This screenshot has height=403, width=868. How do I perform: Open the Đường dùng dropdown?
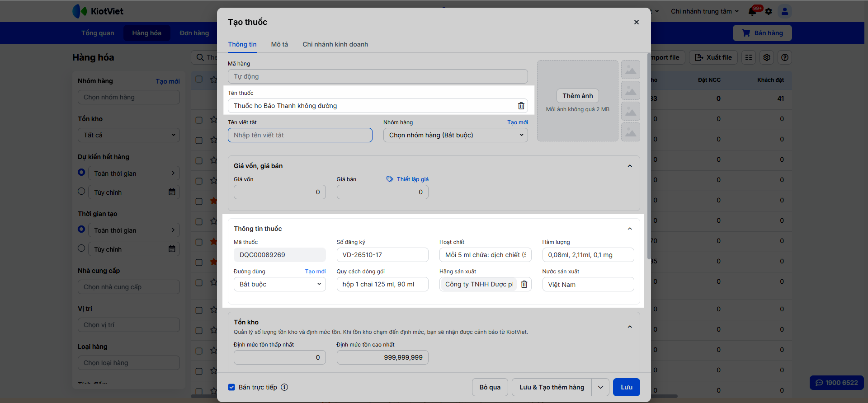coord(279,284)
